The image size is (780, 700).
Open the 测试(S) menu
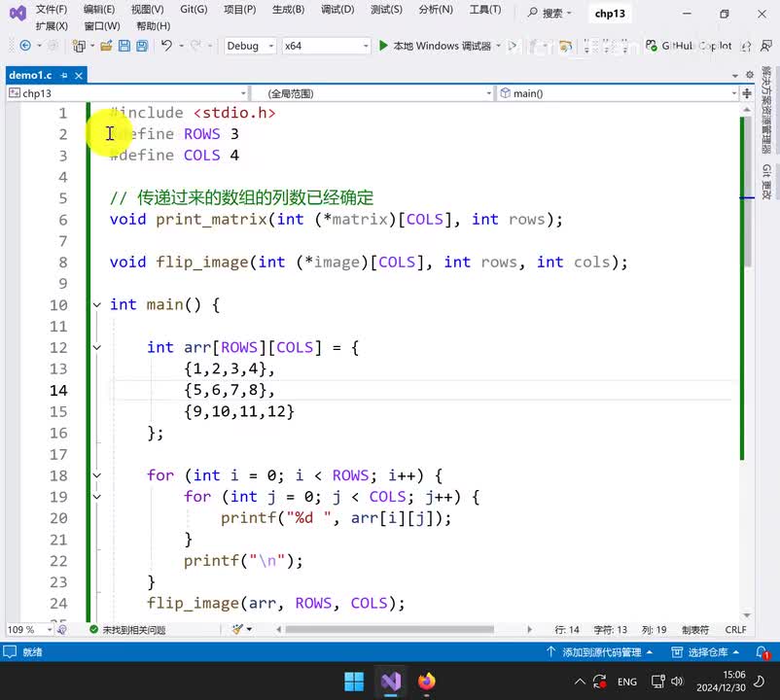(386, 10)
